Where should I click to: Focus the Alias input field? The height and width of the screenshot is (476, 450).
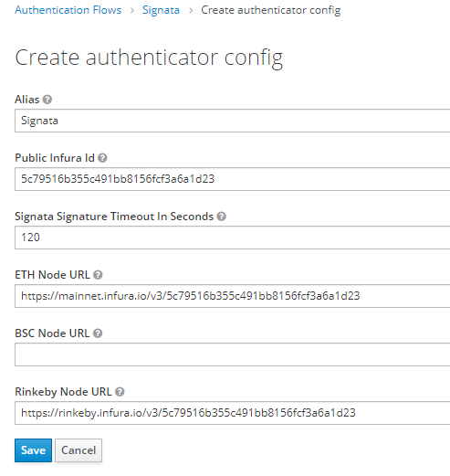pos(233,121)
